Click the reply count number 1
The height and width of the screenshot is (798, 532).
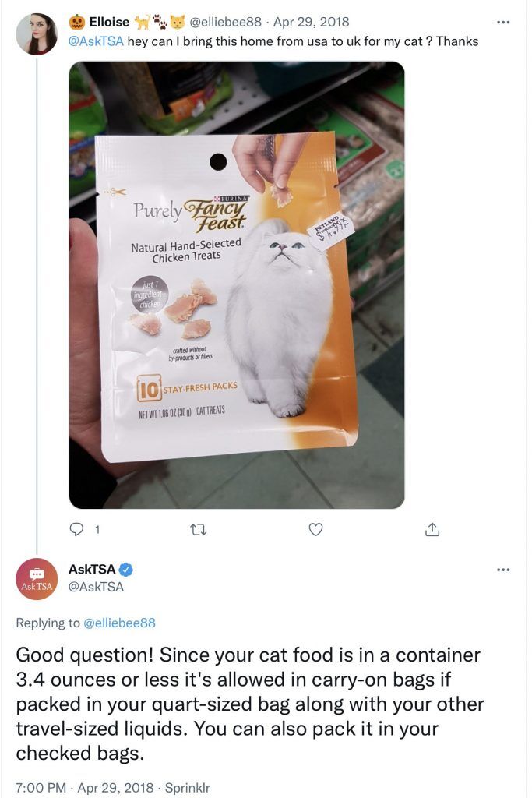click(97, 530)
